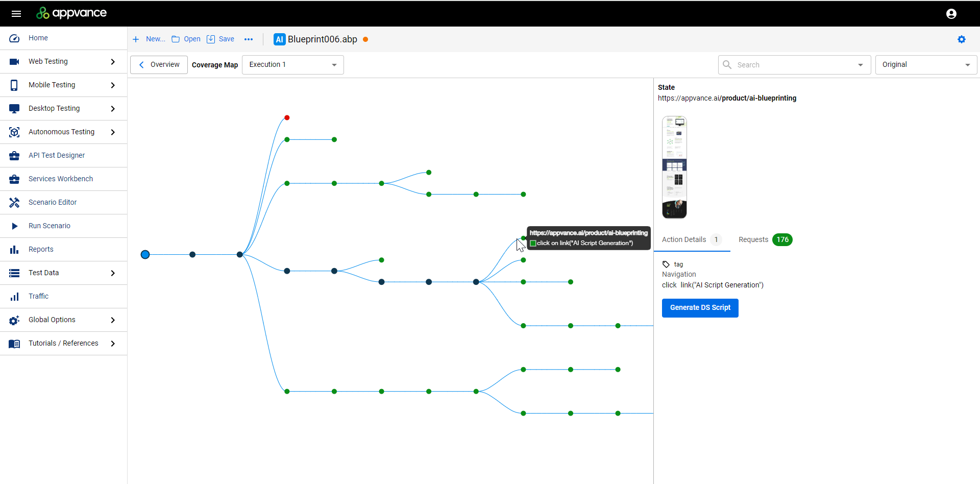The image size is (980, 484).
Task: Expand the Mobile Testing submenu chevron
Action: 113,85
